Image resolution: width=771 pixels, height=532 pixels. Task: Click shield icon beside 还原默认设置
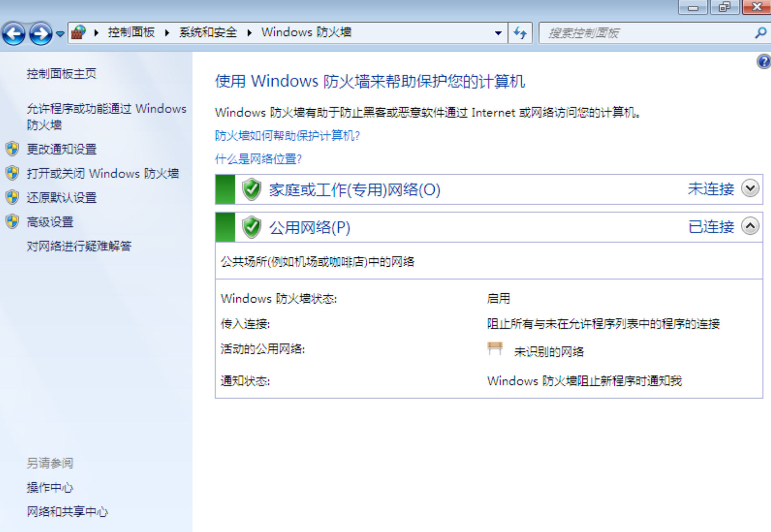[12, 197]
